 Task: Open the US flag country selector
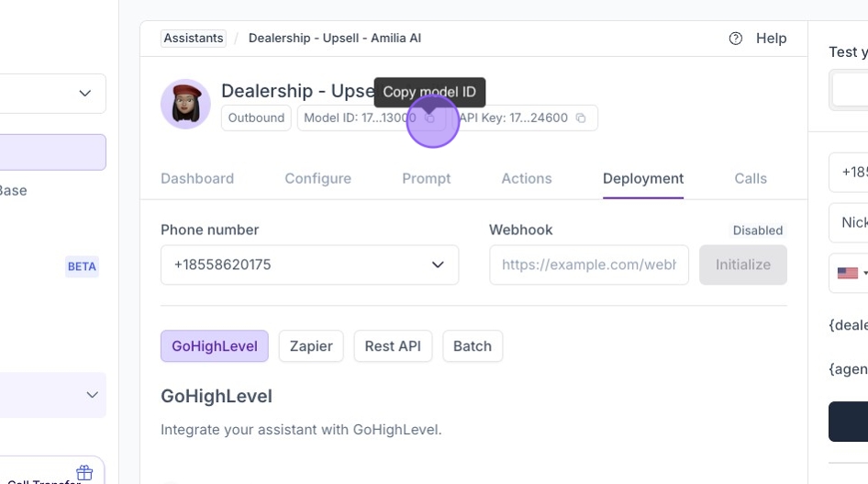(x=848, y=273)
